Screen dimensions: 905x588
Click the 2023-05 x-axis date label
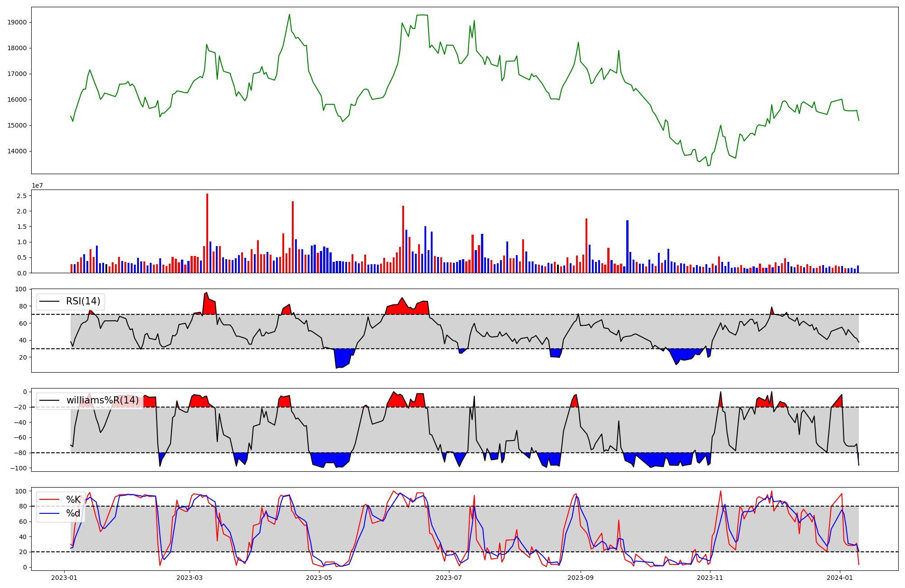[319, 578]
